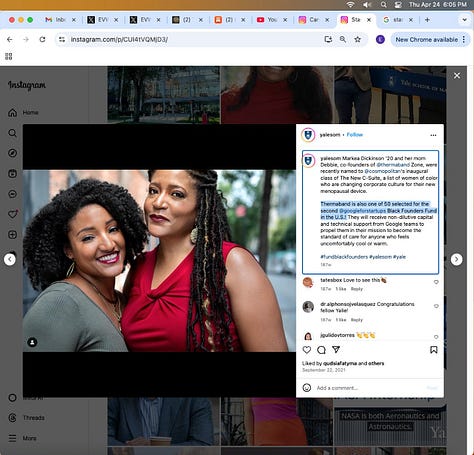This screenshot has height=455, width=474.
Task: Open the emoji picker in comment box
Action: point(307,388)
